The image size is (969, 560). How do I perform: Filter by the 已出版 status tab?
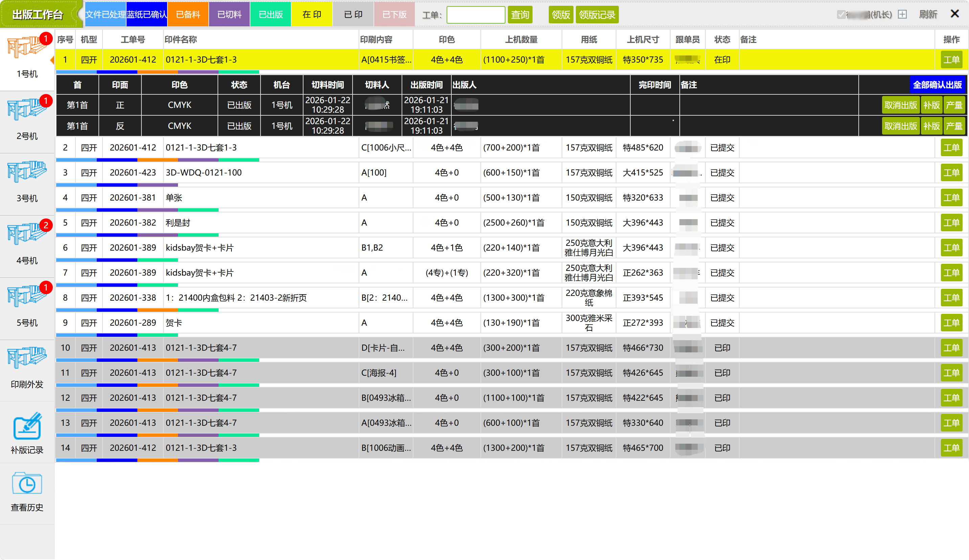[x=271, y=15]
